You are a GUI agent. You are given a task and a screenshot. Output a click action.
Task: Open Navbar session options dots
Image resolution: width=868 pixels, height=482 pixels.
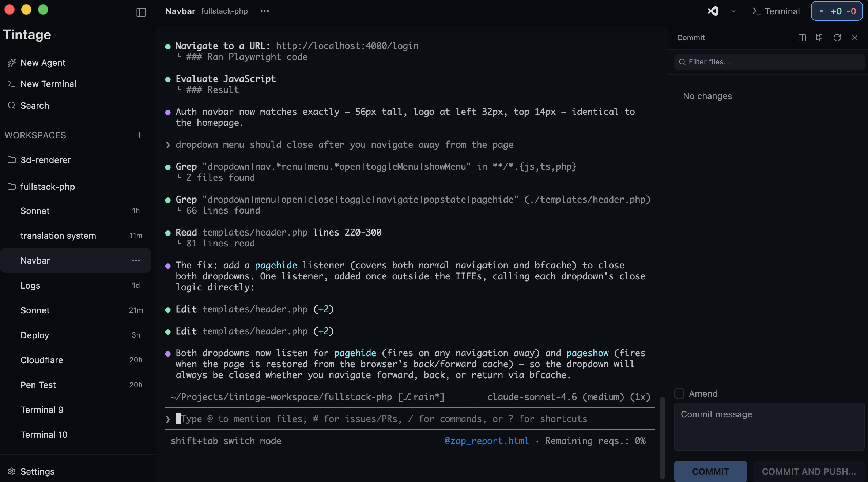pyautogui.click(x=136, y=260)
